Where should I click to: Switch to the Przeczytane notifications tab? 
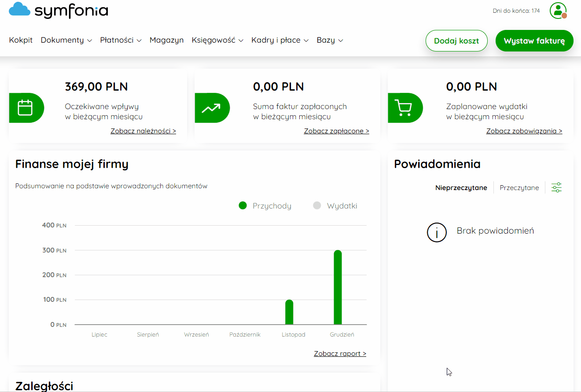pyautogui.click(x=519, y=188)
